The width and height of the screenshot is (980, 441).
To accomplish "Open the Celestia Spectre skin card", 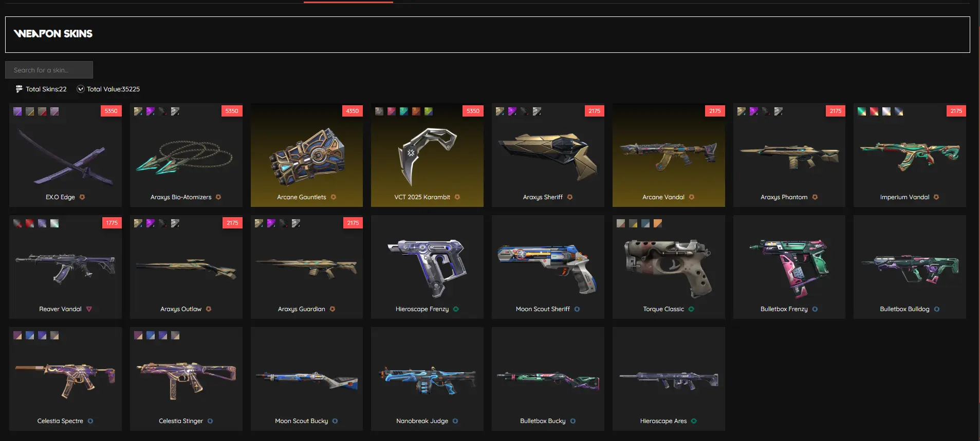I will (x=65, y=379).
